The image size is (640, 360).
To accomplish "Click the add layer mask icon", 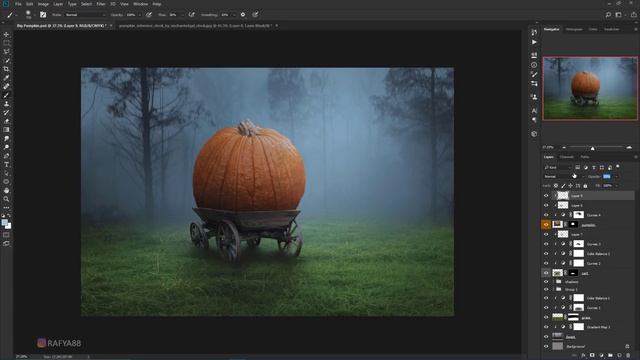I will pos(592,356).
